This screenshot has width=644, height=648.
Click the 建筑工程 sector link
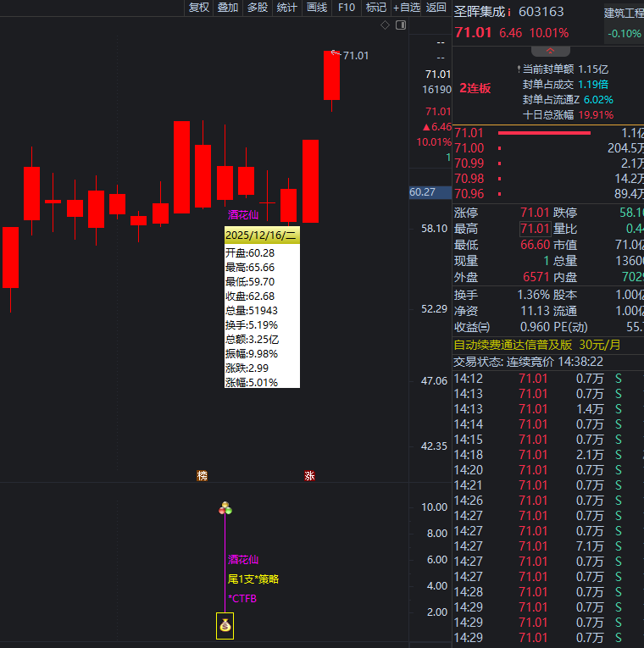[x=623, y=13]
